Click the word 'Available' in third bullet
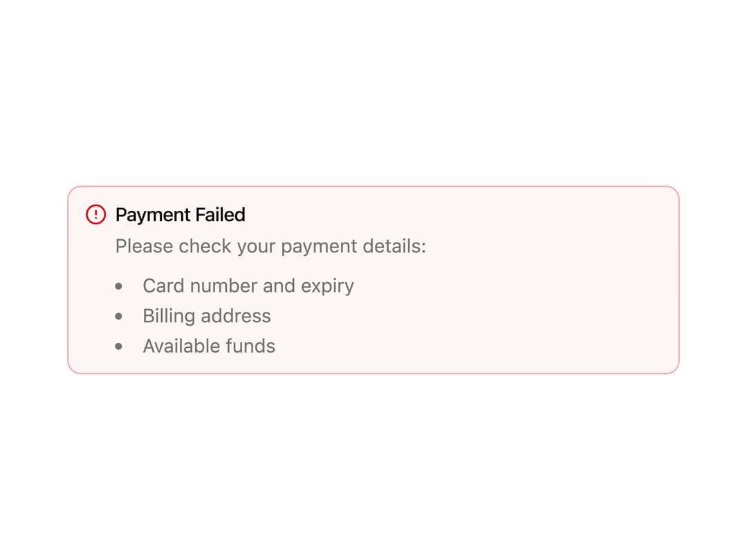 [x=181, y=346]
